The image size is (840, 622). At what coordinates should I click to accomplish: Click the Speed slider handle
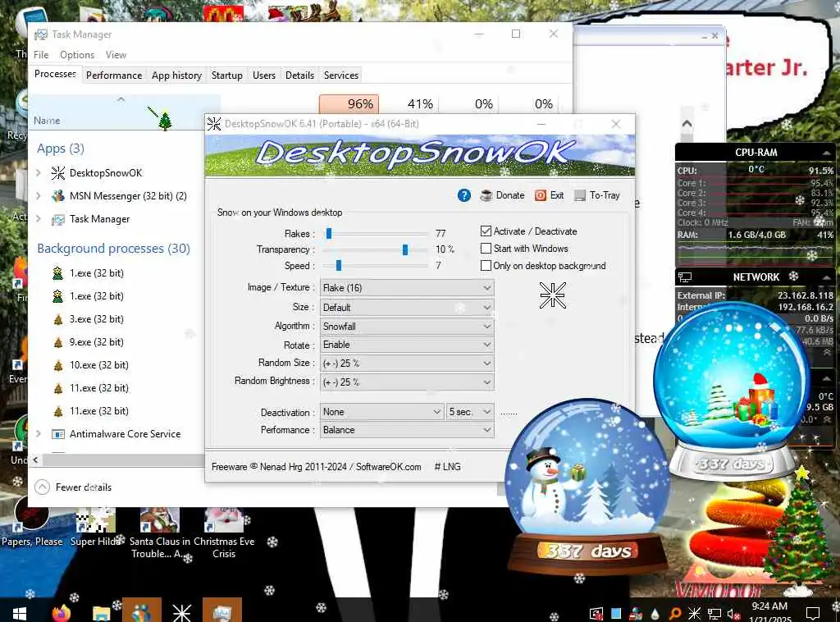339,266
